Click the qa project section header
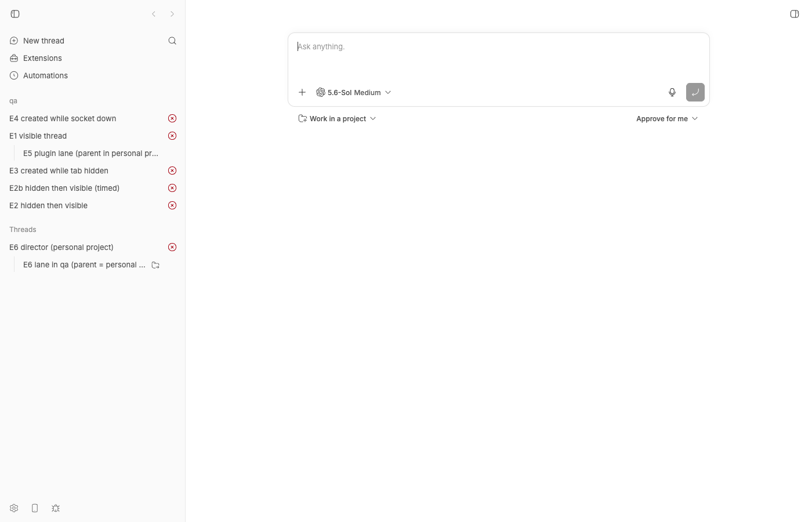The height and width of the screenshot is (522, 812). click(x=13, y=101)
